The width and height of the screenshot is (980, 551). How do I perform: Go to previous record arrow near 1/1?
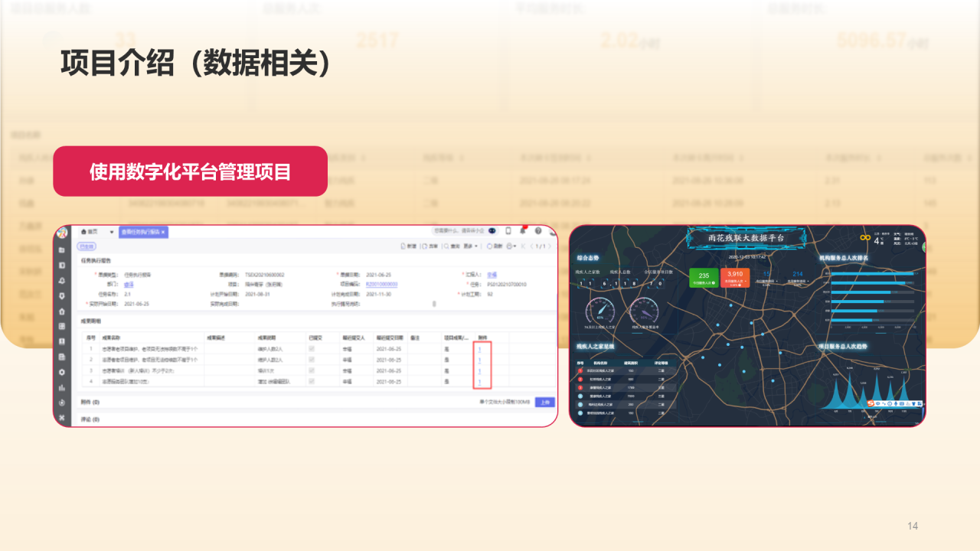(x=532, y=246)
